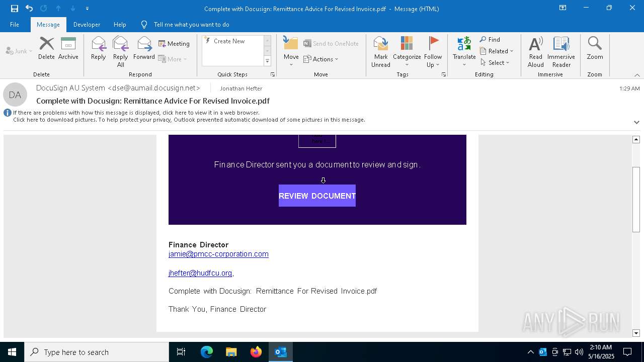Open Ribbon Display Options
The image size is (644, 362).
(x=563, y=8)
